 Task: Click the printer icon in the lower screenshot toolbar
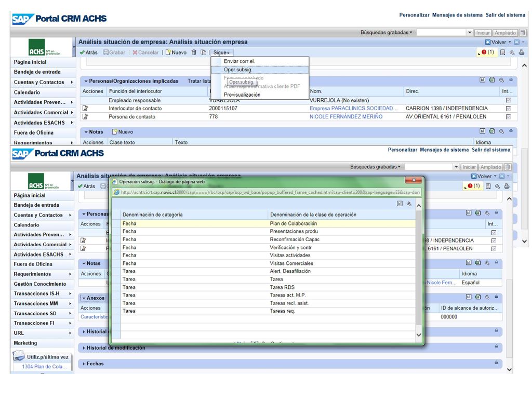[507, 186]
